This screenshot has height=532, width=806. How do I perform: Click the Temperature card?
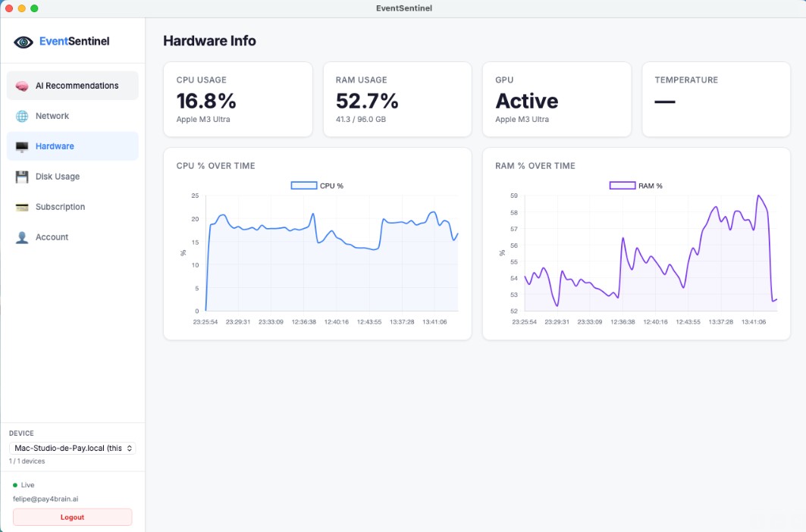tap(716, 100)
